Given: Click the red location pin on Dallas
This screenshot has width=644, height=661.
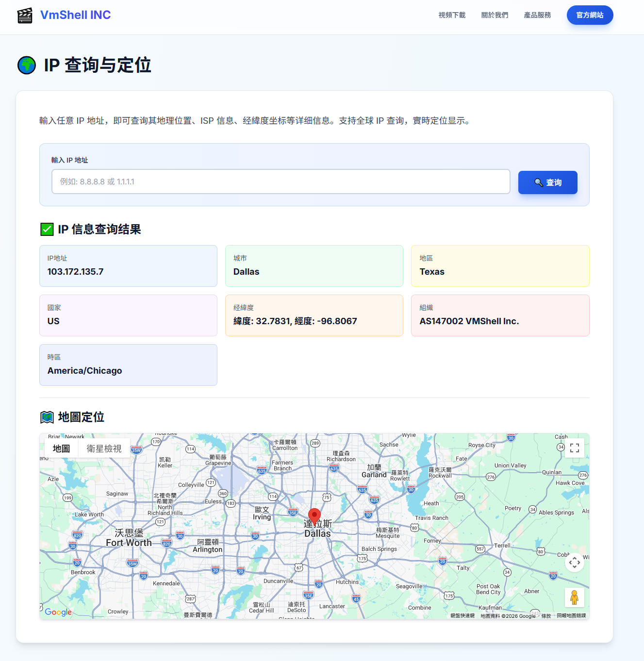Looking at the screenshot, I should pos(314,516).
